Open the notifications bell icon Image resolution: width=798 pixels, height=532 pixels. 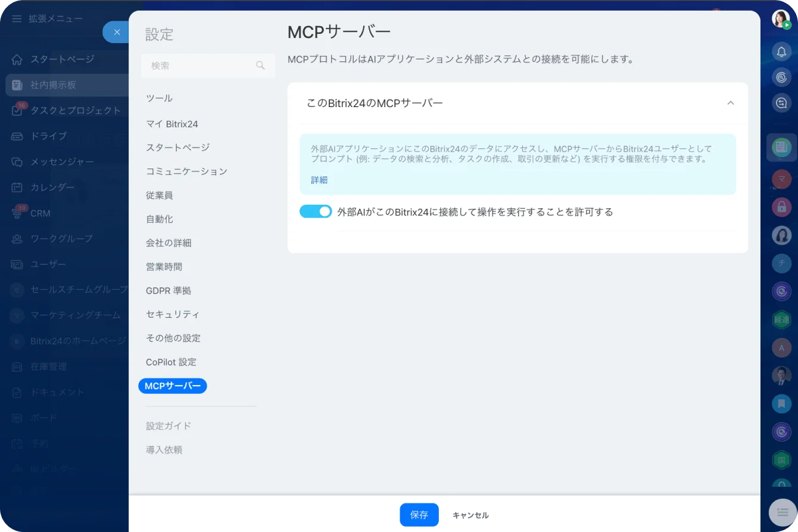click(781, 51)
